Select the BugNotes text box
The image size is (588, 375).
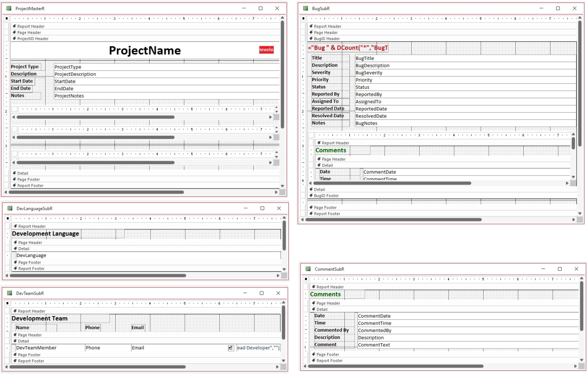tap(466, 123)
